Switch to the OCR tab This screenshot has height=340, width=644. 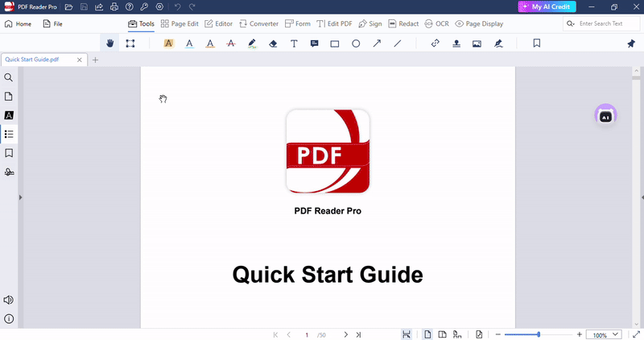point(436,24)
